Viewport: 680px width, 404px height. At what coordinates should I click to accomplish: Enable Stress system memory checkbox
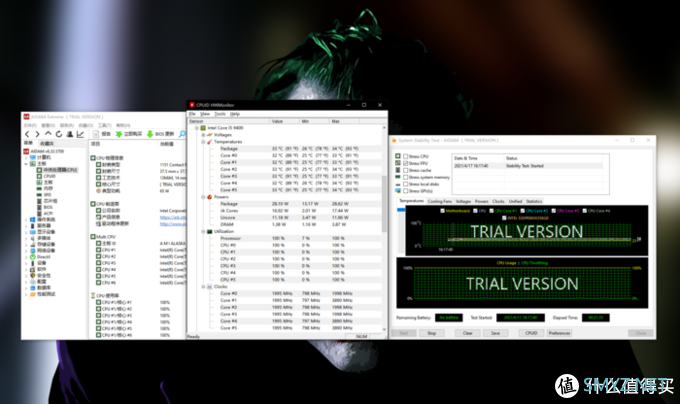405,177
